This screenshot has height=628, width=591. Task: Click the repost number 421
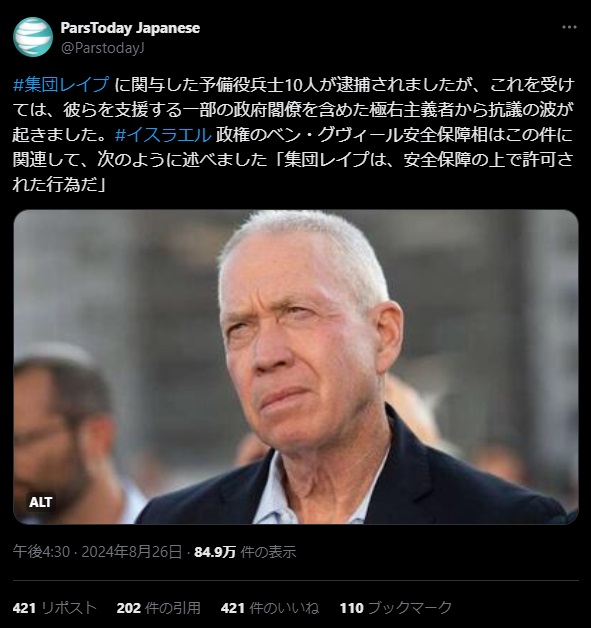(x=24, y=608)
